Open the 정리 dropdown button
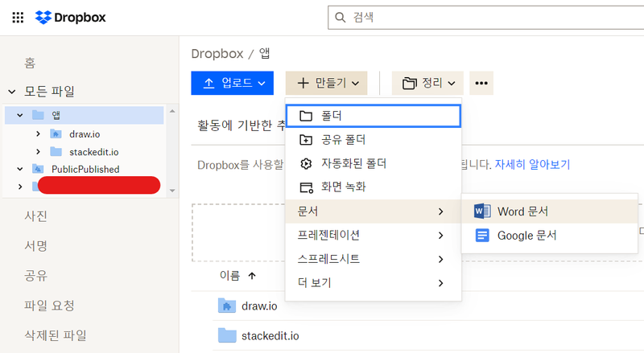The width and height of the screenshot is (644, 353). (x=427, y=83)
